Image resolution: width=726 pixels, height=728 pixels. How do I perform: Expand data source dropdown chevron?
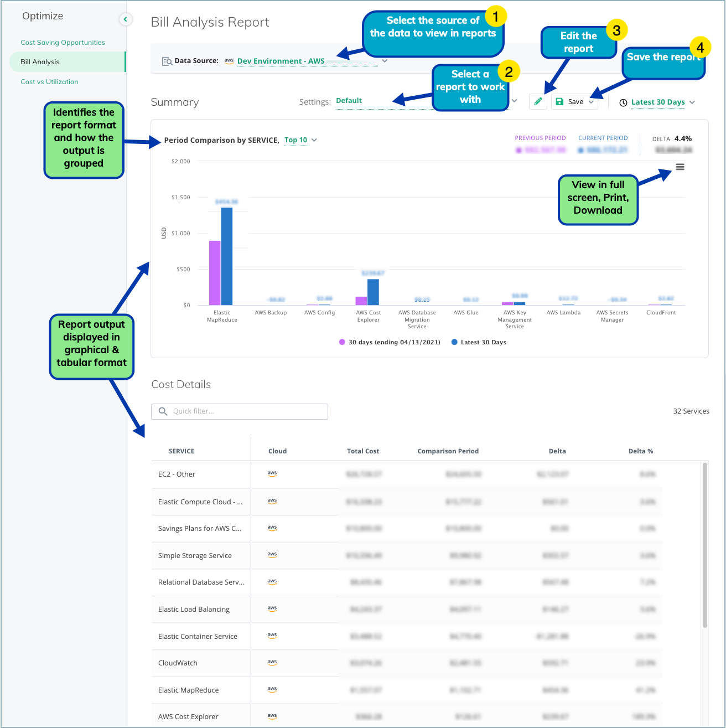click(x=385, y=61)
